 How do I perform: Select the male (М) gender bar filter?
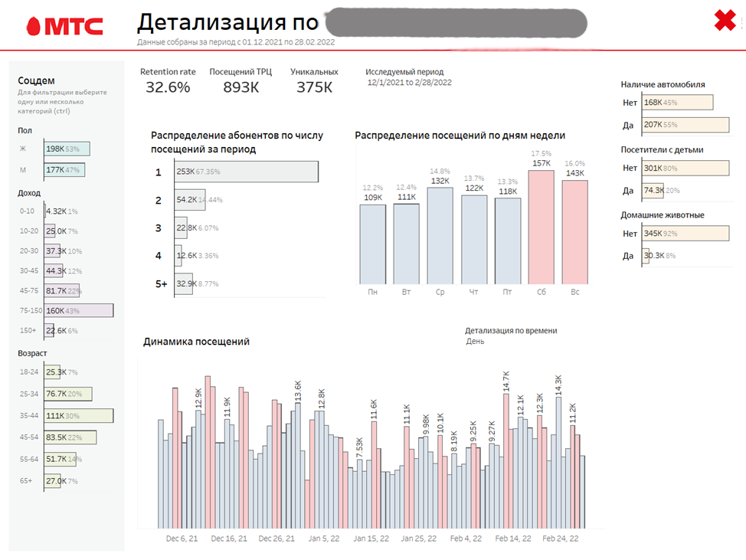64,170
